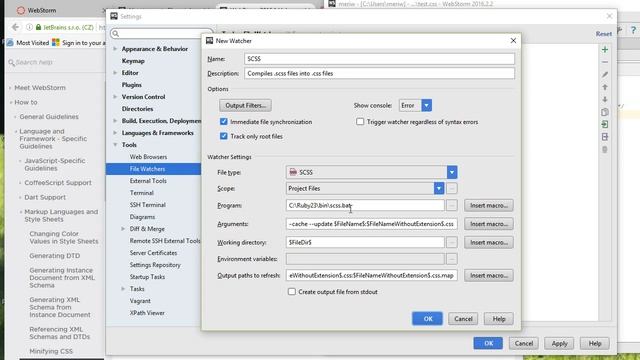Select External Tools in settings tree
This screenshot has height=360, width=640.
tap(148, 181)
